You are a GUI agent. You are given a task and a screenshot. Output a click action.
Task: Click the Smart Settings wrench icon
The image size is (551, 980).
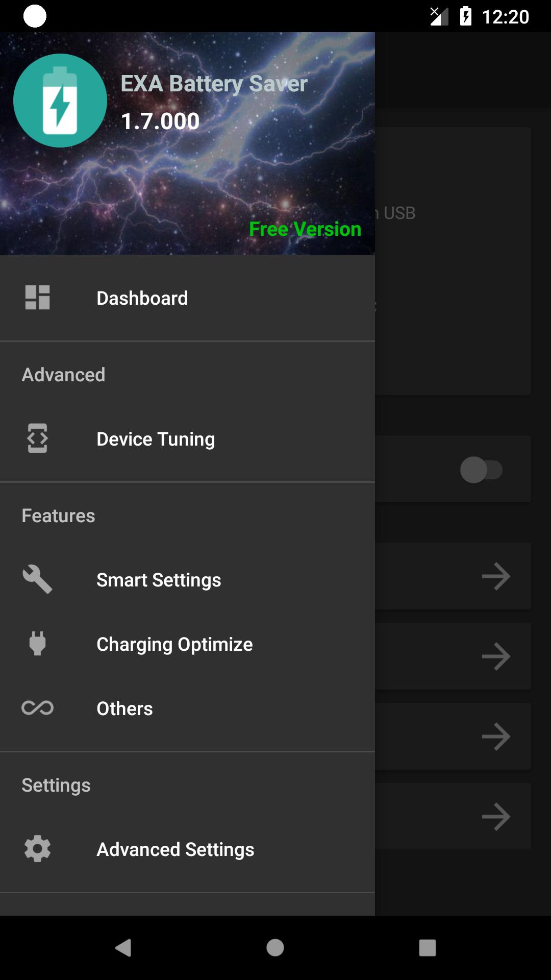[37, 579]
